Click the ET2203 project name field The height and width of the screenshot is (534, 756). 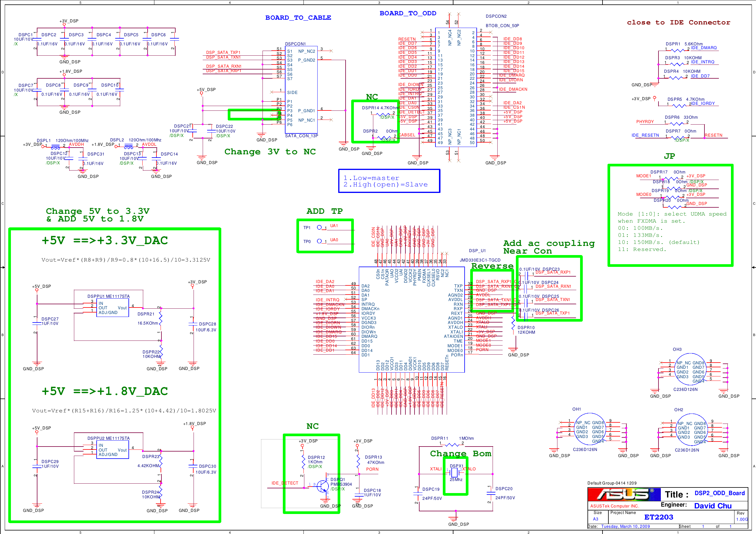click(x=658, y=517)
